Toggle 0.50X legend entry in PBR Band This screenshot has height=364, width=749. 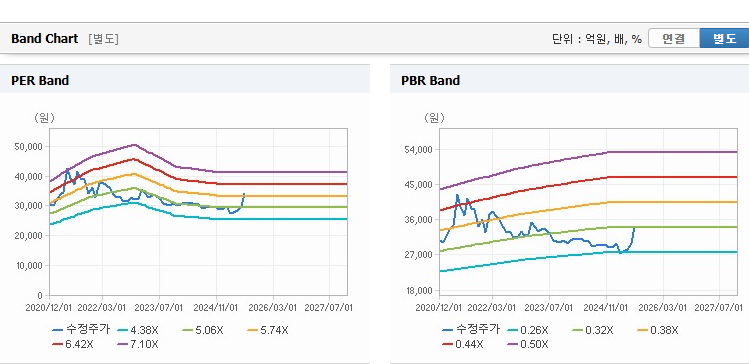pos(528,344)
